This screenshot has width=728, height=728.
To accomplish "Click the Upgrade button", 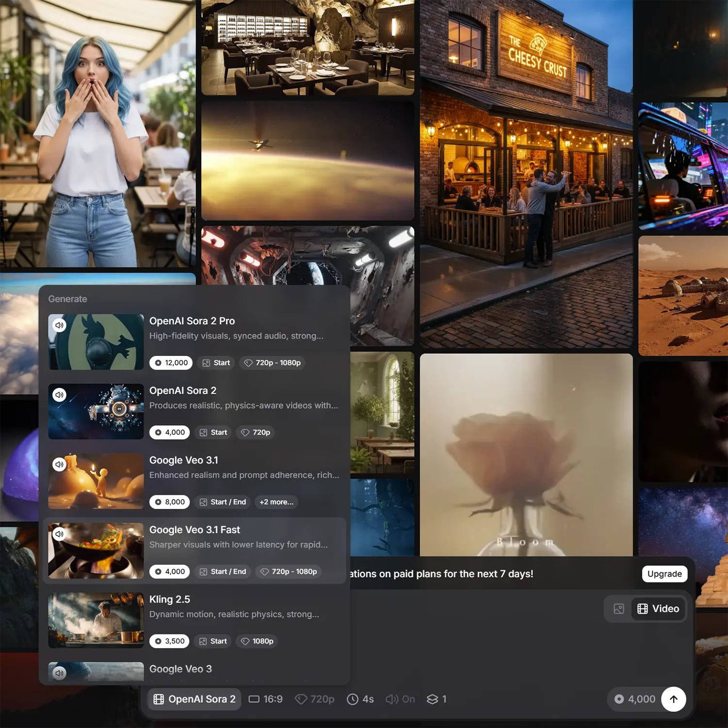I will click(664, 574).
